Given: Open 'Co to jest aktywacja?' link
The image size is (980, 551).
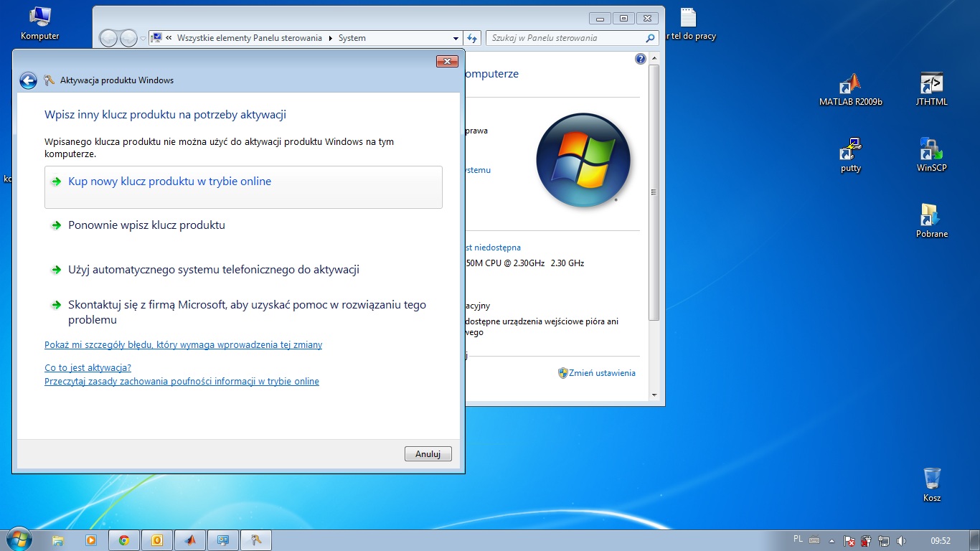Looking at the screenshot, I should [x=87, y=367].
